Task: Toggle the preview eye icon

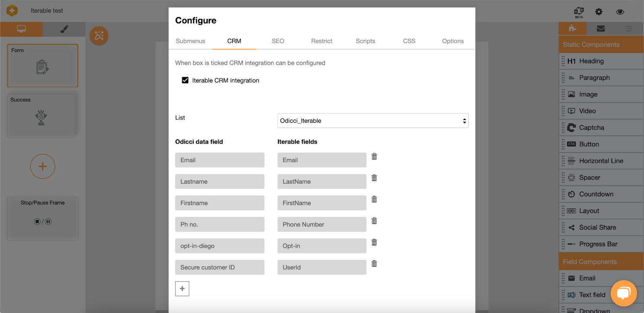Action: (620, 12)
